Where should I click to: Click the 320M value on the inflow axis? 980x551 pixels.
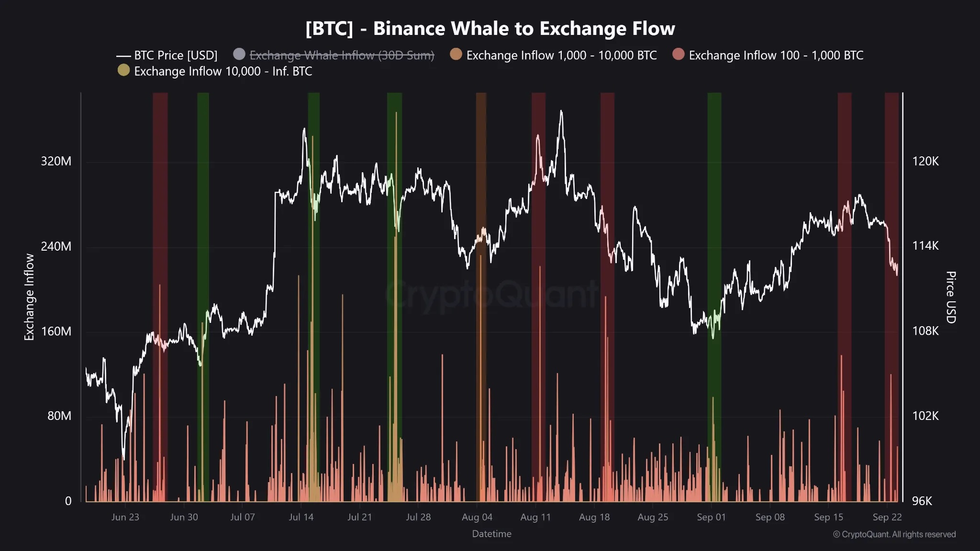[x=56, y=161]
